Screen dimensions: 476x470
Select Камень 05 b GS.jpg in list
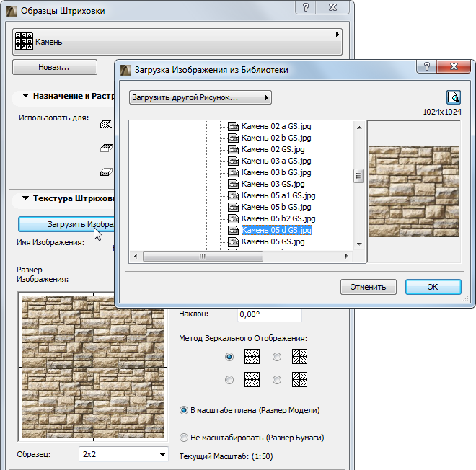coord(276,207)
